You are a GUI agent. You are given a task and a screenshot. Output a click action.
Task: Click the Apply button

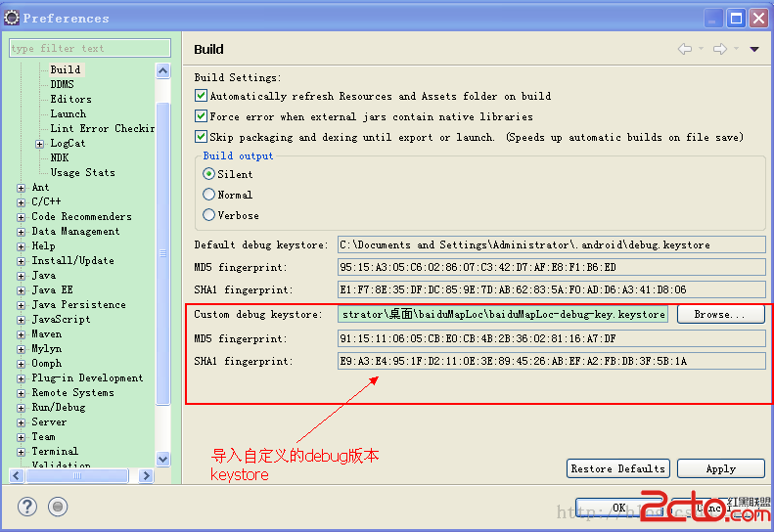tap(721, 468)
